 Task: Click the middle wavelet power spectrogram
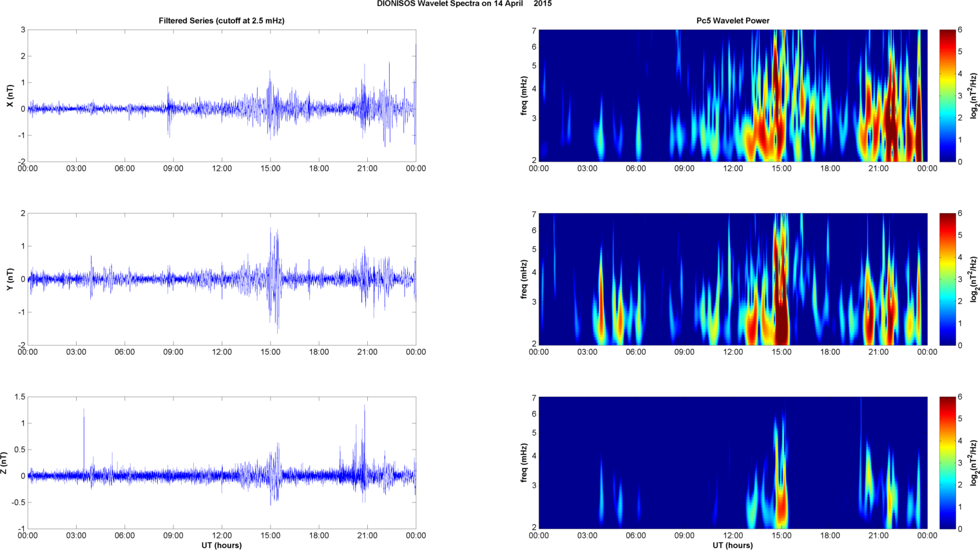pyautogui.click(x=733, y=279)
